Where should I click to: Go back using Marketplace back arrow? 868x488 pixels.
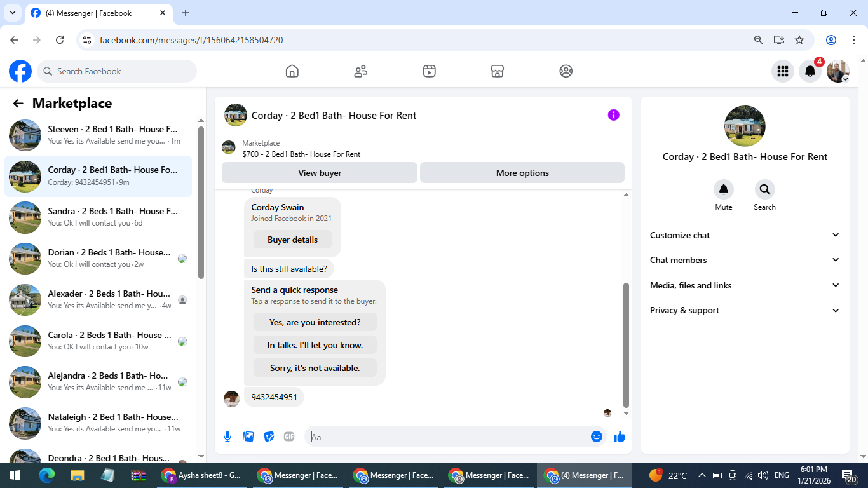click(18, 104)
